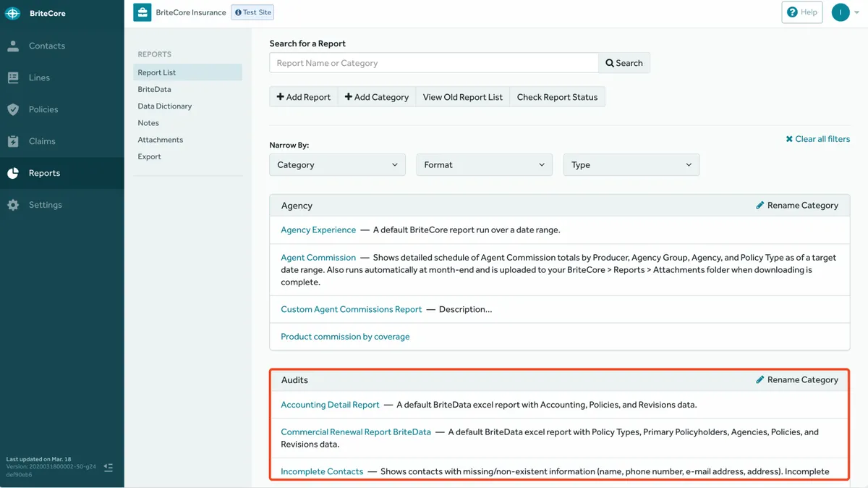
Task: Open the user avatar menu
Action: click(x=841, y=12)
